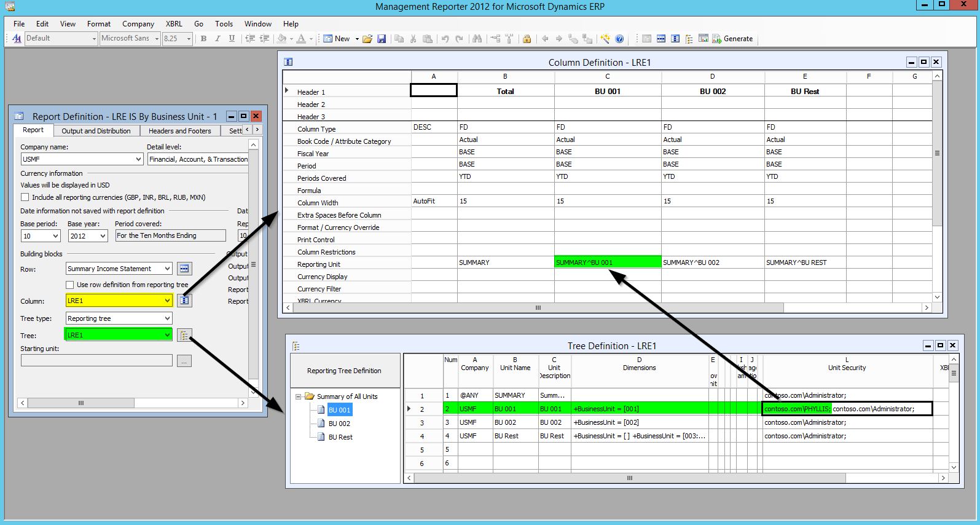Image resolution: width=980 pixels, height=525 pixels.
Task: Click the blue Help question mark icon
Action: point(619,39)
